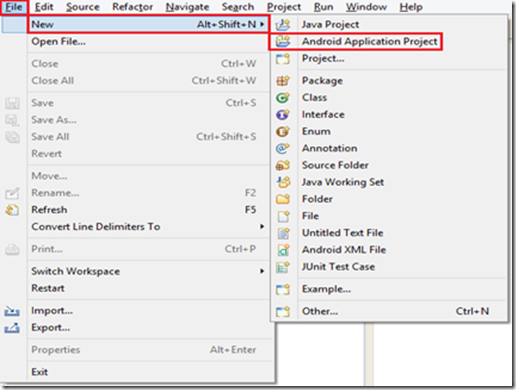Click the File icon in the submenu
Image resolution: width=516 pixels, height=390 pixels.
click(x=283, y=216)
